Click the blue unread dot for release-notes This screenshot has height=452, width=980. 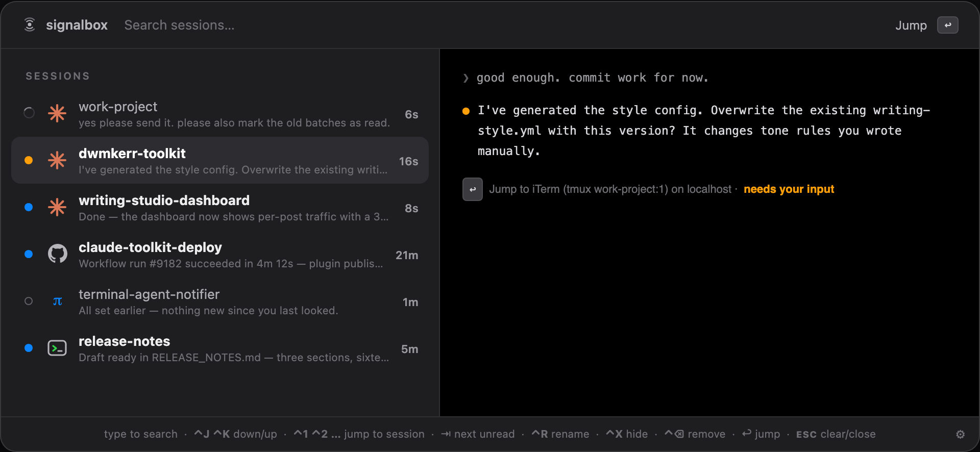point(29,348)
